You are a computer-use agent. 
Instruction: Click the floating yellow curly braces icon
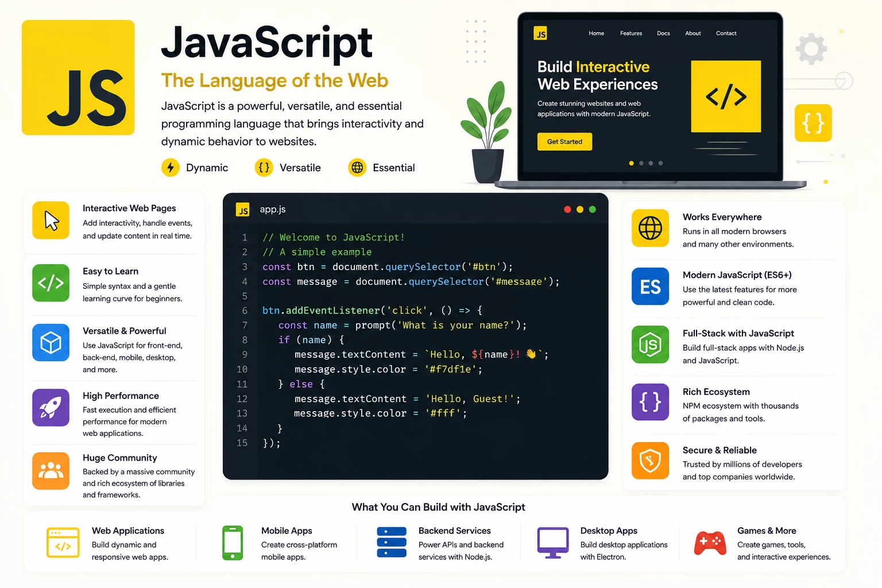[x=813, y=123]
